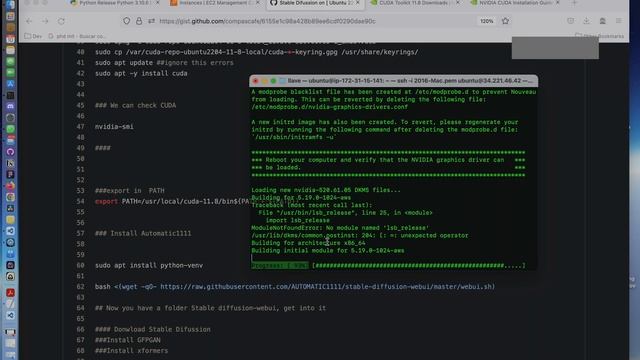Click line number 42 in gist

click(80, 73)
